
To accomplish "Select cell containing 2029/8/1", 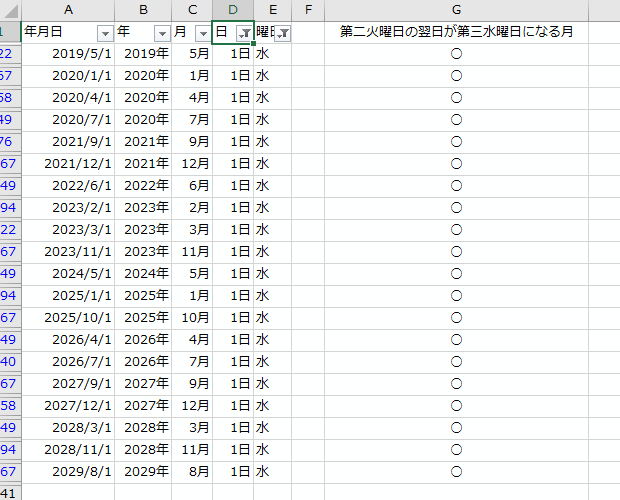I will coord(68,472).
